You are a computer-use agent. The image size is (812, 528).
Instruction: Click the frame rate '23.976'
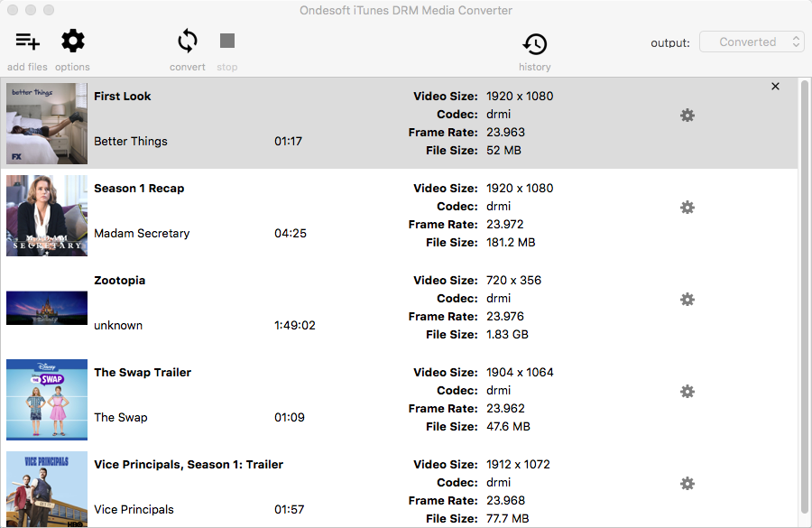point(504,317)
